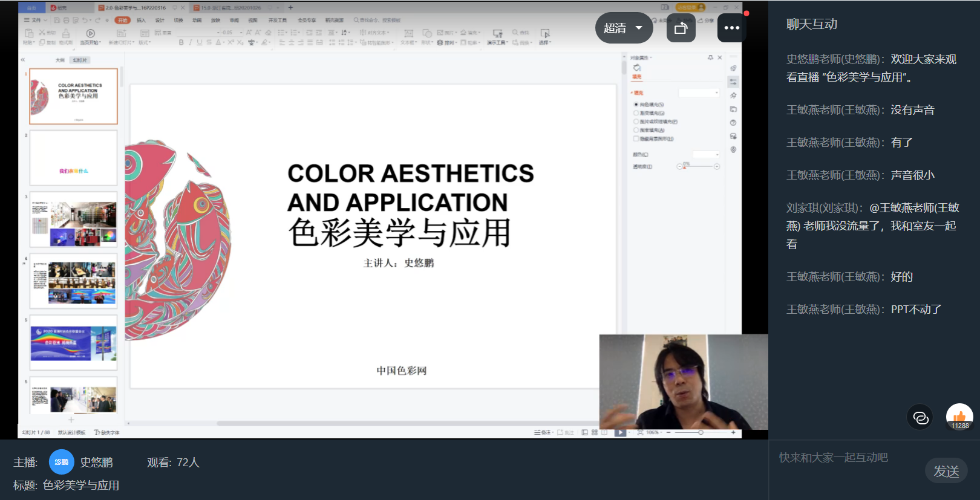Click the chain link icon beside the like button
The width and height of the screenshot is (980, 500).
pyautogui.click(x=920, y=418)
